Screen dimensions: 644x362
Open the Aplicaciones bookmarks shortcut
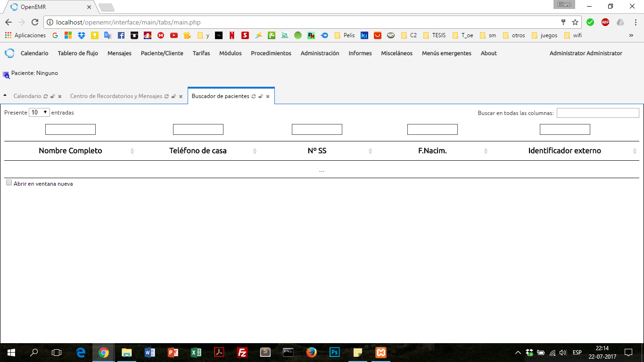pyautogui.click(x=25, y=35)
